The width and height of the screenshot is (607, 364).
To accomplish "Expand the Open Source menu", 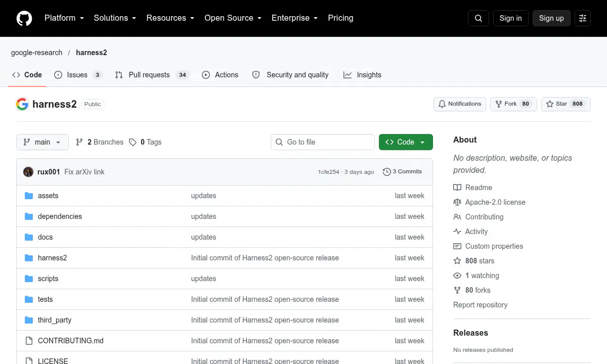I will [x=233, y=18].
